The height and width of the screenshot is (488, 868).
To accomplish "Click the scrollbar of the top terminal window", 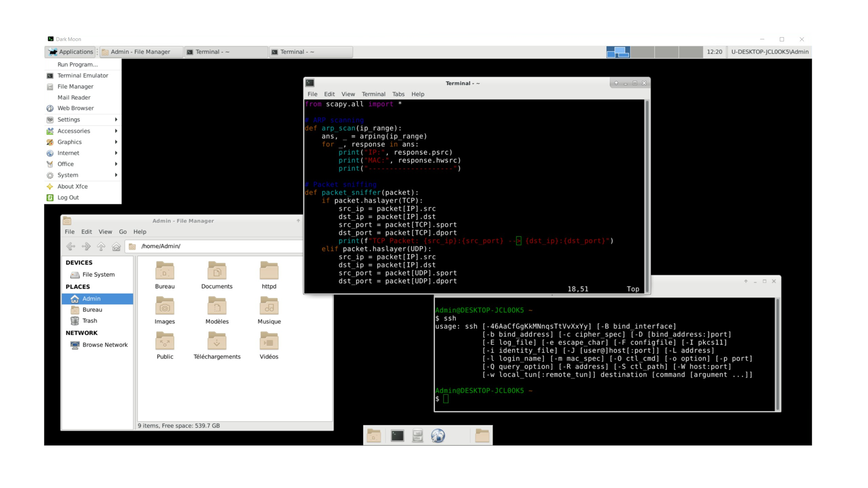I will coord(647,195).
